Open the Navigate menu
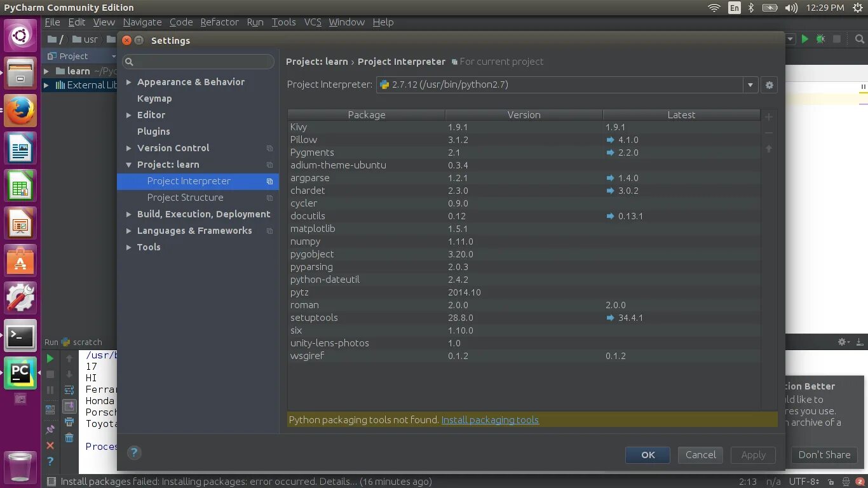The width and height of the screenshot is (868, 488). pyautogui.click(x=142, y=22)
